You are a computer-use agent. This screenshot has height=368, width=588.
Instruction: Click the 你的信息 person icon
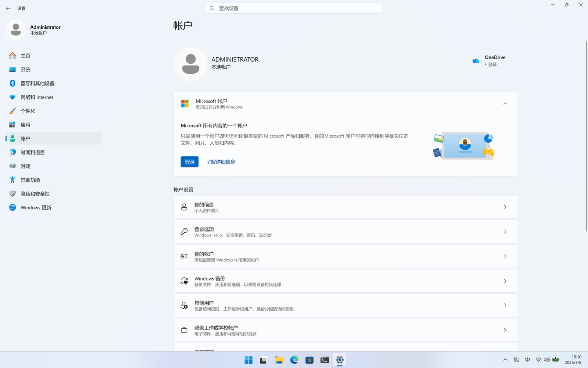pos(184,207)
